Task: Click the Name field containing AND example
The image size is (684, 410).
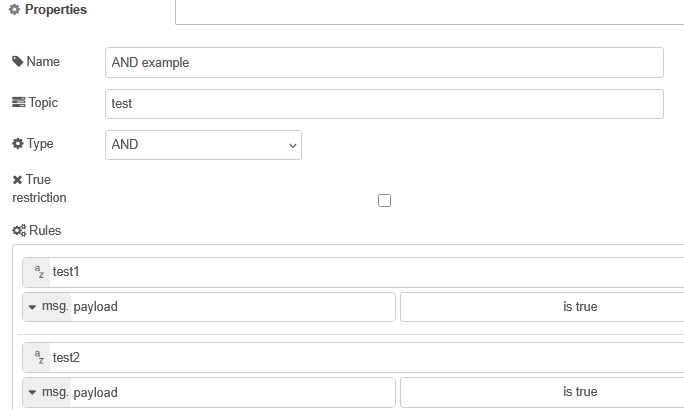Action: (384, 62)
